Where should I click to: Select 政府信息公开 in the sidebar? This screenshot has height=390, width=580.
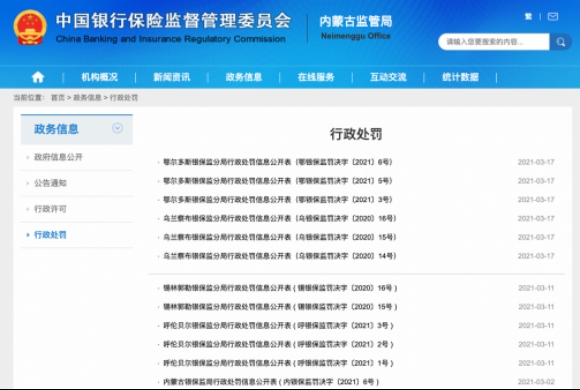point(58,157)
